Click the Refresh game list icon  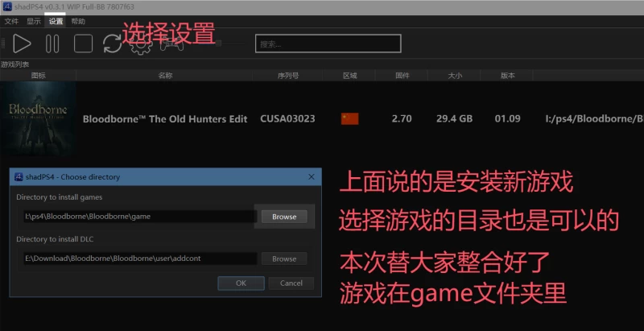pyautogui.click(x=112, y=43)
